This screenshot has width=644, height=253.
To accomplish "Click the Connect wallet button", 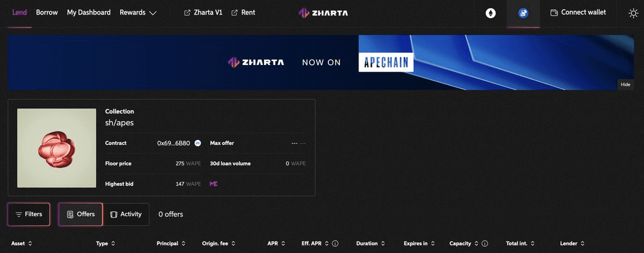I will point(579,12).
